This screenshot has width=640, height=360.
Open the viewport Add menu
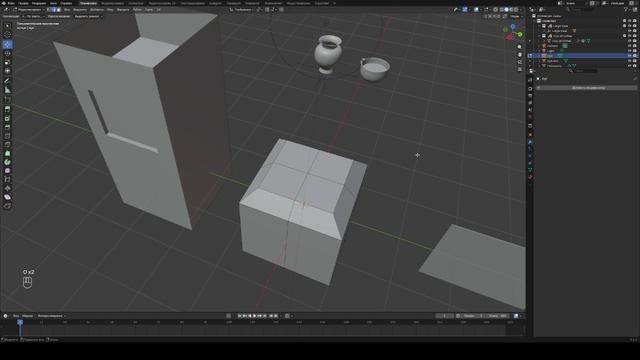(97, 9)
